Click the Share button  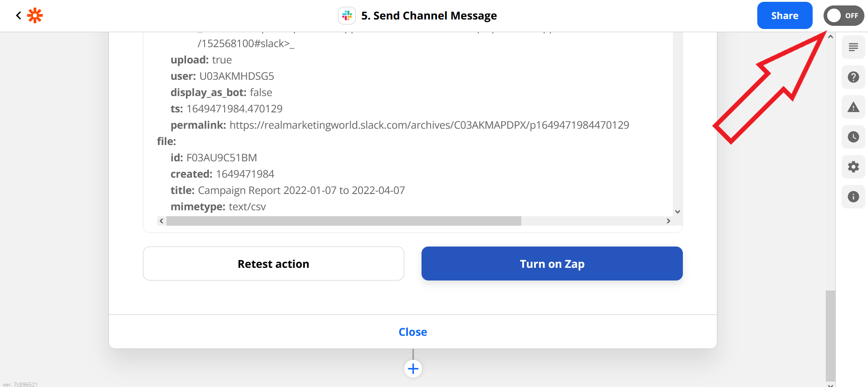(785, 16)
